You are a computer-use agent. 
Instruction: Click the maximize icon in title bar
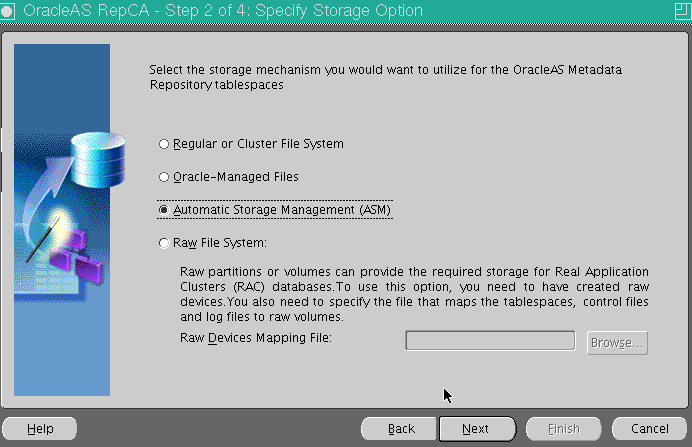click(x=683, y=11)
